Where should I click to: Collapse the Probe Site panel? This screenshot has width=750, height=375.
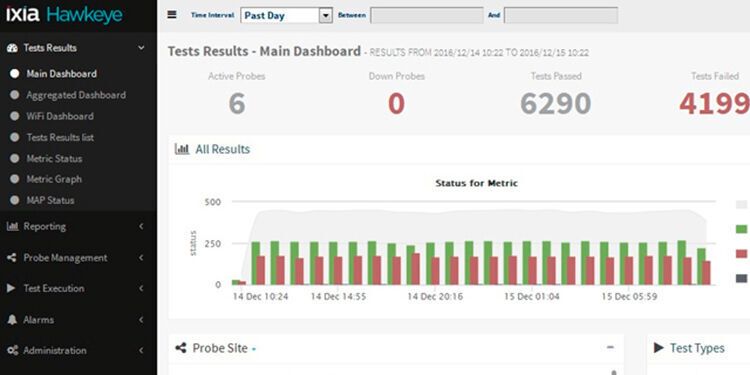pyautogui.click(x=610, y=347)
